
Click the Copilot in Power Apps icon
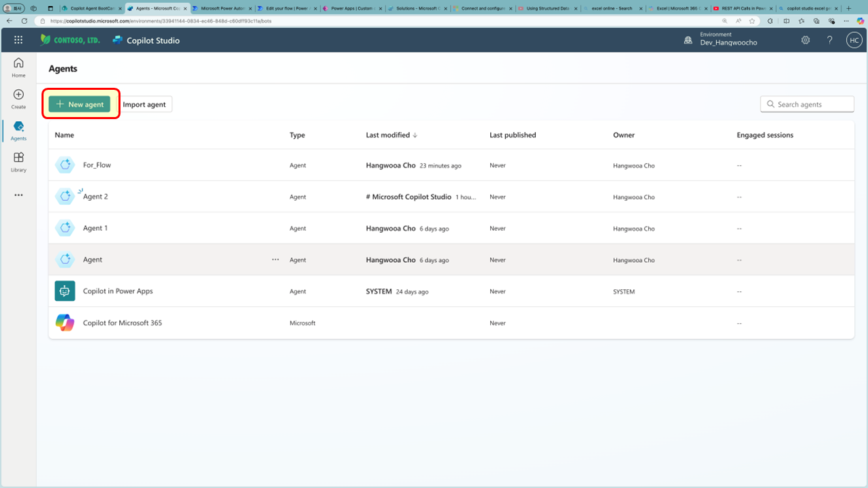coord(65,291)
